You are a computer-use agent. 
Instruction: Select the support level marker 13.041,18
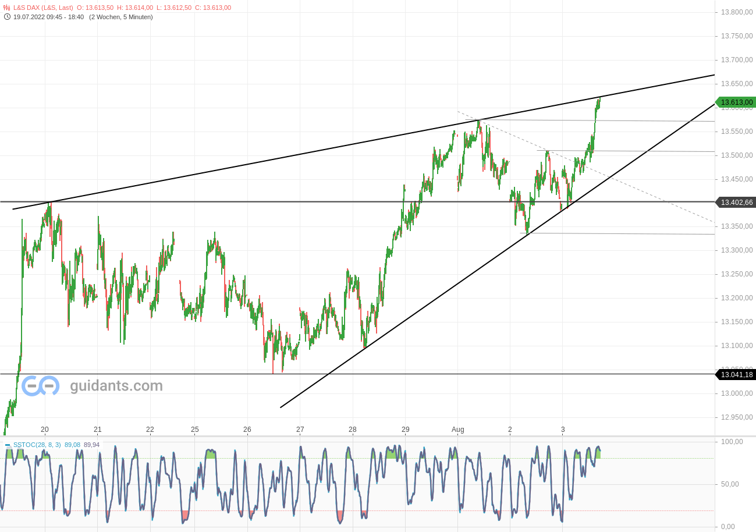pyautogui.click(x=735, y=375)
